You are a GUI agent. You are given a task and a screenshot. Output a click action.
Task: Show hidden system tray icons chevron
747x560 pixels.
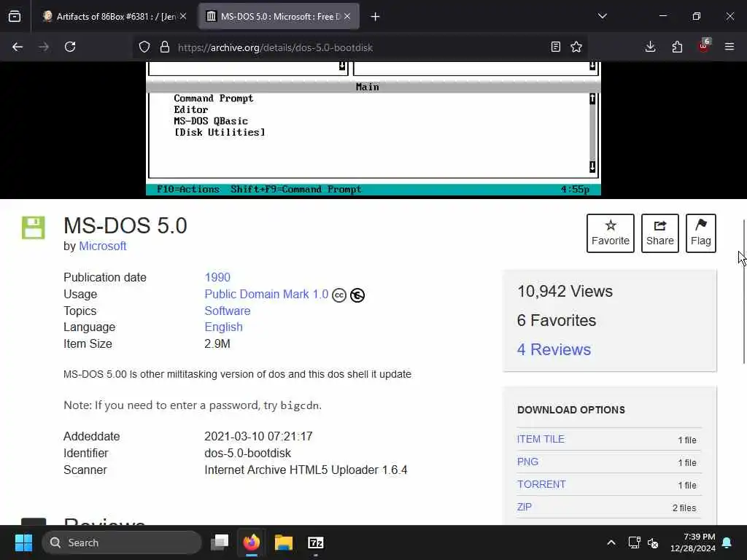click(x=611, y=542)
